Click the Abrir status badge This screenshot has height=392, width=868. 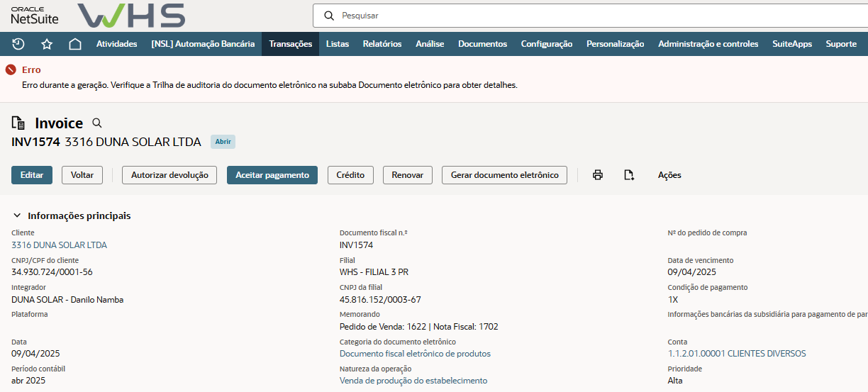click(x=223, y=142)
